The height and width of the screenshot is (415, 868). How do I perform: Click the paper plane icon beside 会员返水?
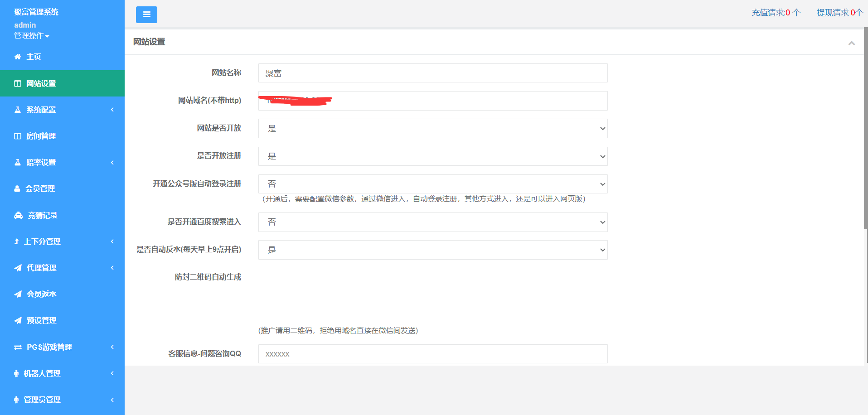pyautogui.click(x=18, y=294)
